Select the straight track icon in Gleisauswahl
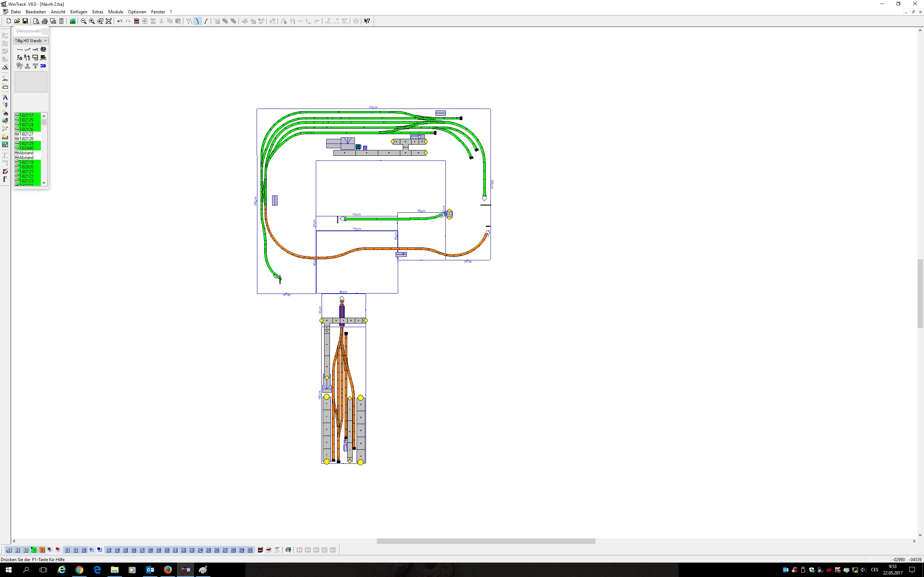Image resolution: width=924 pixels, height=577 pixels. coord(19,49)
